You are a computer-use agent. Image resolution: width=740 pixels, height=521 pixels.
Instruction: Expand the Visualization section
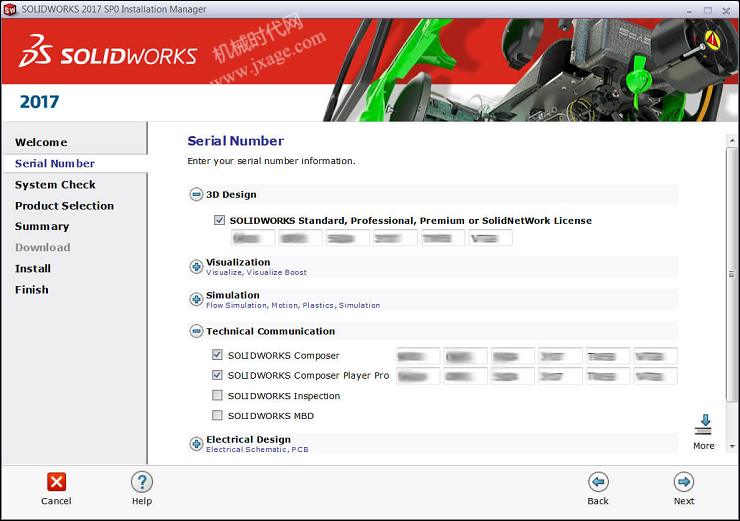(196, 267)
